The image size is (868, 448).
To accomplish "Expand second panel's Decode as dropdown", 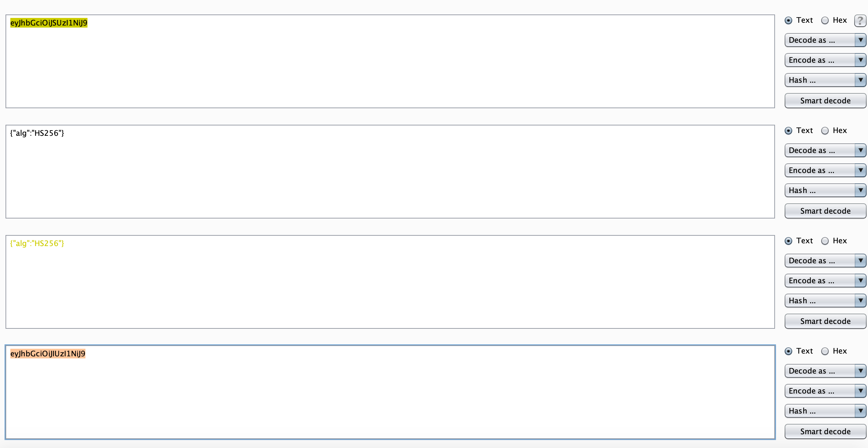I will click(825, 151).
